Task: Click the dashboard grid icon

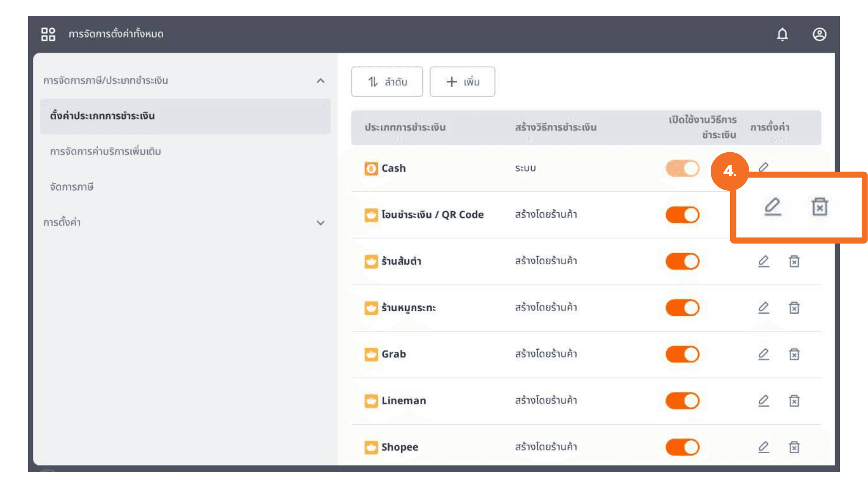Action: click(48, 34)
